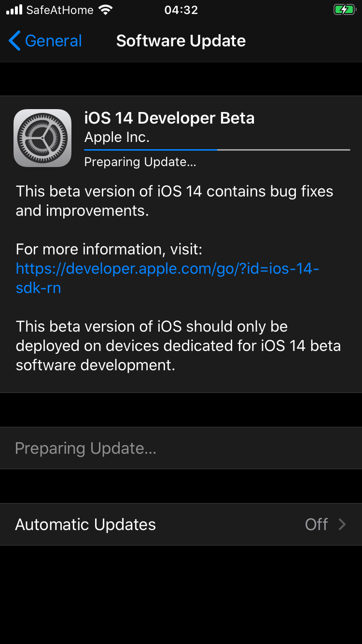Image resolution: width=362 pixels, height=644 pixels.
Task: Tap the charging battery icon
Action: (x=344, y=10)
